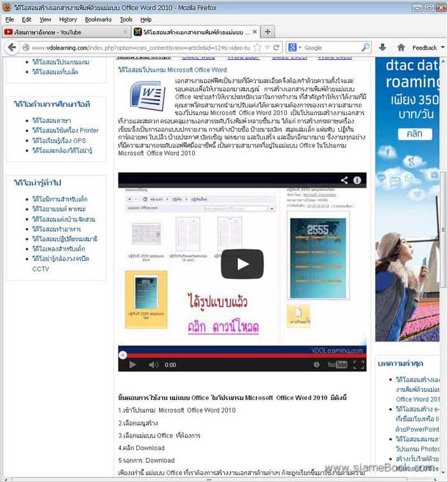Click the วิดีโอสอนแท็บเล็ต link

(x=55, y=72)
